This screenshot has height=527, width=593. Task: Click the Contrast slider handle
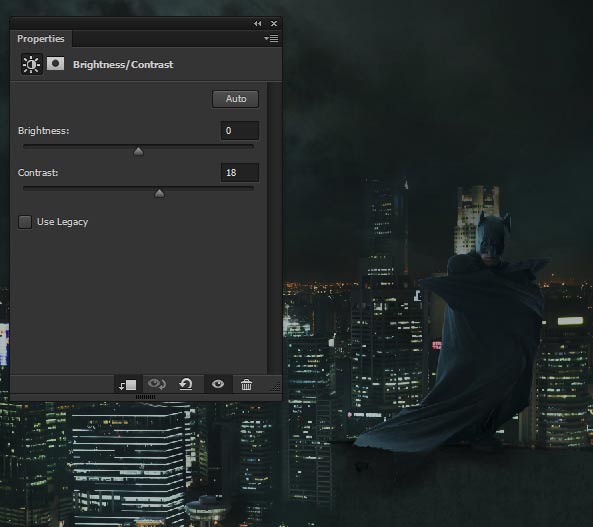160,193
